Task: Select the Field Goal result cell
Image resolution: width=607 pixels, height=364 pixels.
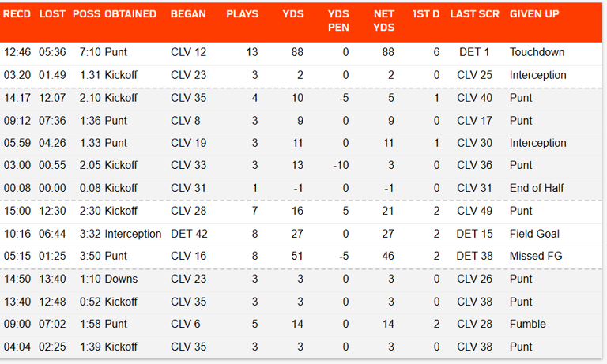Action: tap(534, 234)
